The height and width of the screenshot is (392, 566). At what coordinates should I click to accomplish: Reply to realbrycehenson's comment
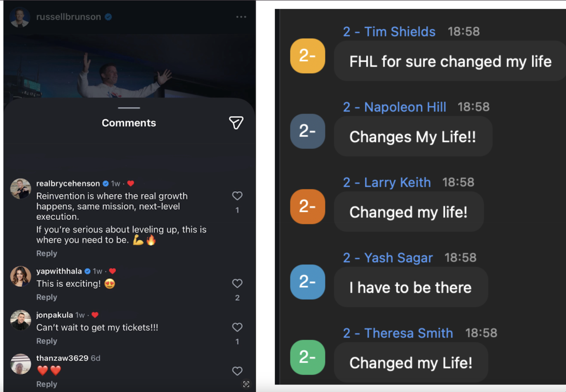tap(47, 253)
